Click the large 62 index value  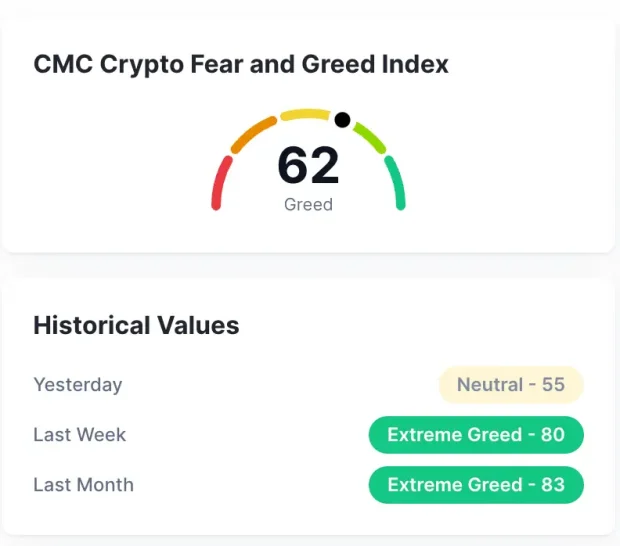tap(308, 165)
